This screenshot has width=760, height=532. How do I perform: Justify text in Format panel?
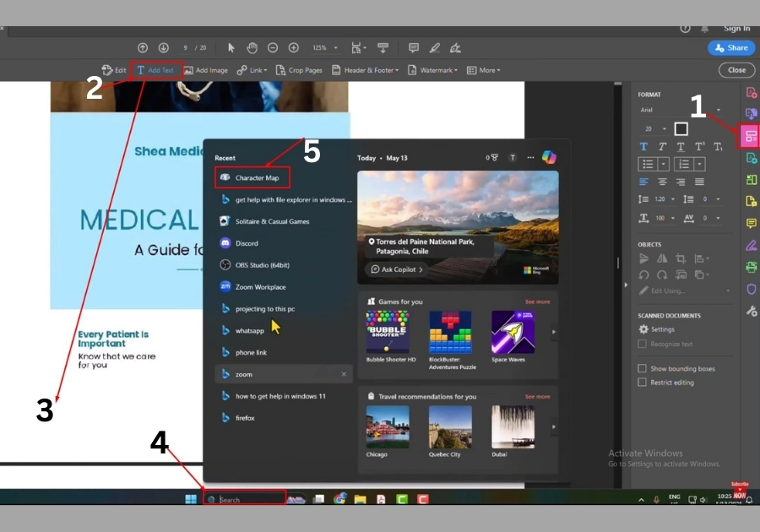click(x=699, y=182)
